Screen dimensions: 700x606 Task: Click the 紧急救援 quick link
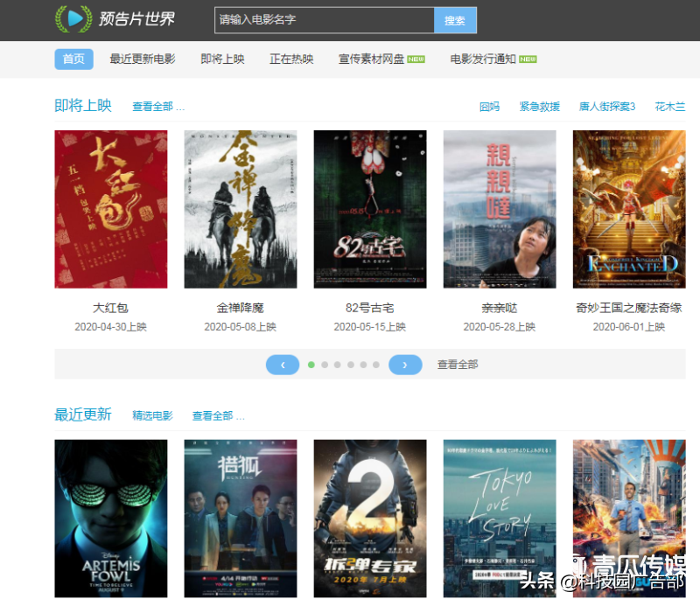[539, 107]
